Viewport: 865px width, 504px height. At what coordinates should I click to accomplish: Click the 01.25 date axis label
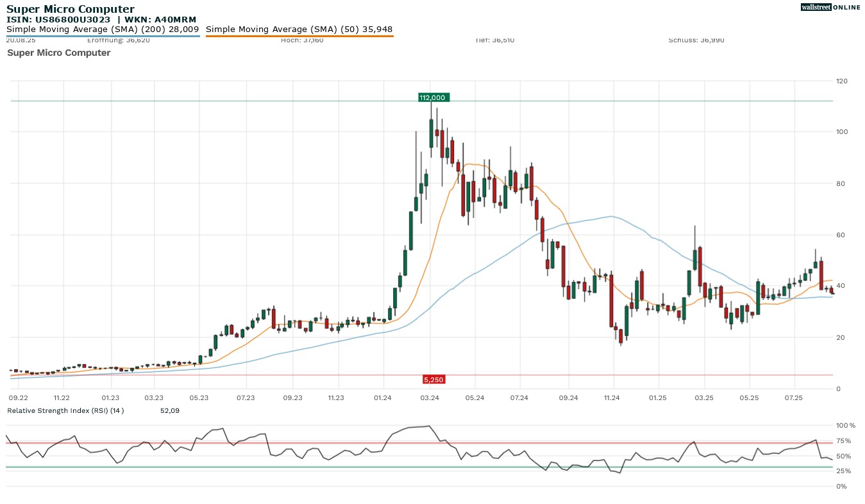(658, 398)
